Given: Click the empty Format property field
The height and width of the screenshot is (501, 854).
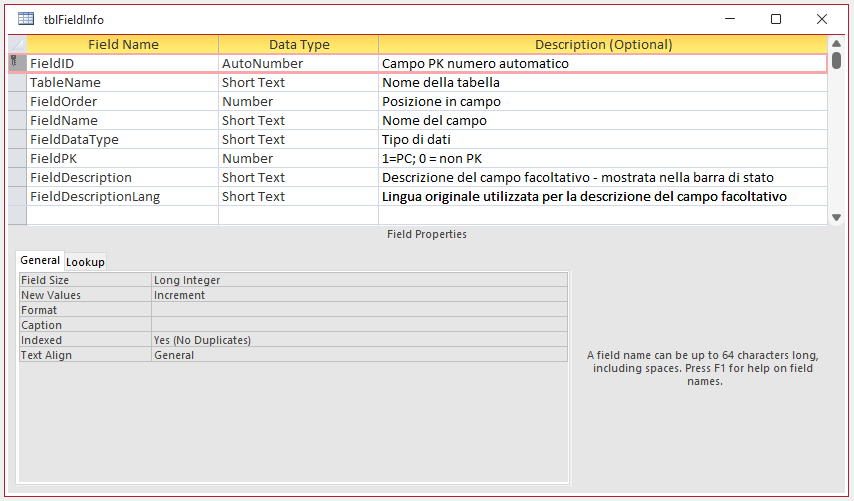Looking at the screenshot, I should pos(359,310).
